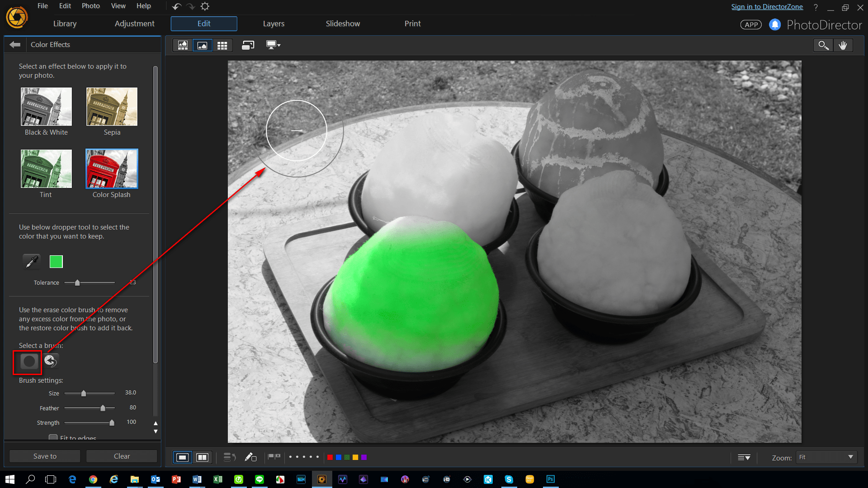Switch to browser grid view icon
This screenshot has width=868, height=488.
point(222,45)
